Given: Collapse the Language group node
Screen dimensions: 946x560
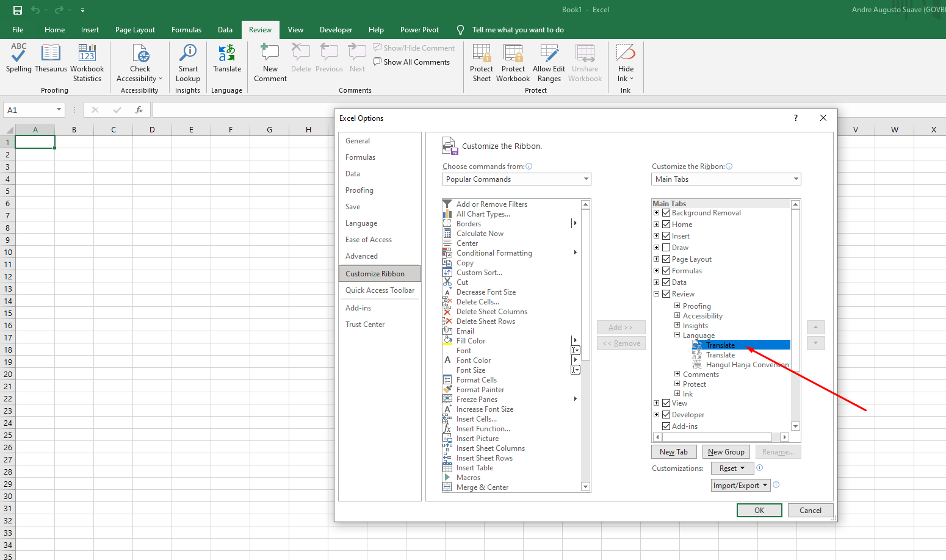Looking at the screenshot, I should point(676,335).
